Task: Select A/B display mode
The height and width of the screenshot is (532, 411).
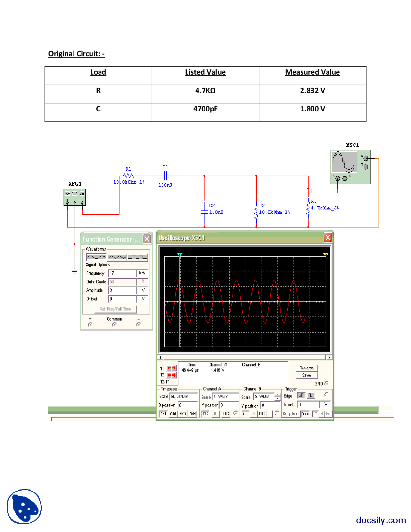Action: click(192, 414)
